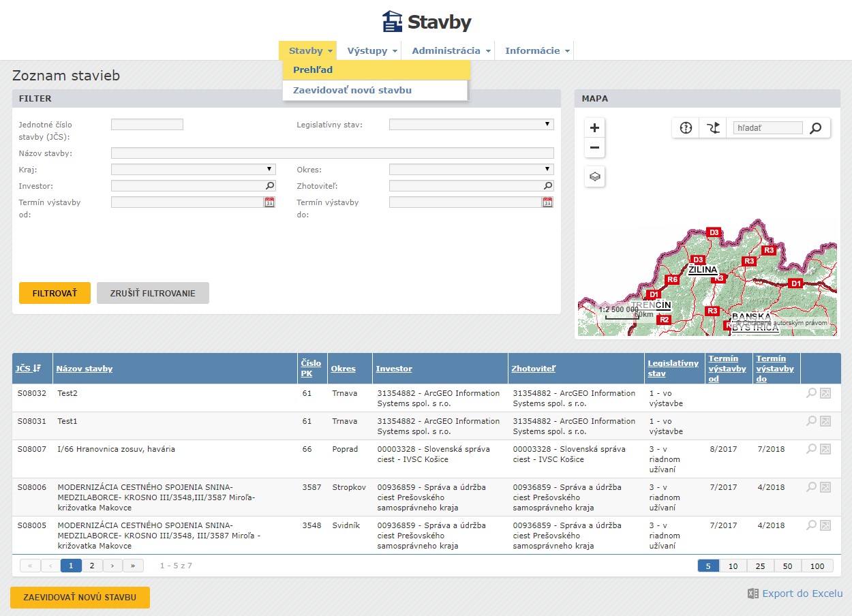The width and height of the screenshot is (852, 616).
Task: Click the map search magnifier icon
Action: [815, 128]
